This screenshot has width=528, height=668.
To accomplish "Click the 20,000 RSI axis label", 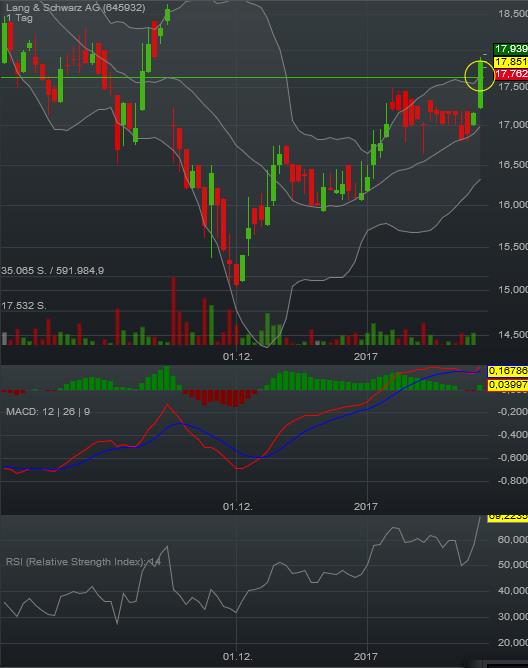I will (513, 642).
